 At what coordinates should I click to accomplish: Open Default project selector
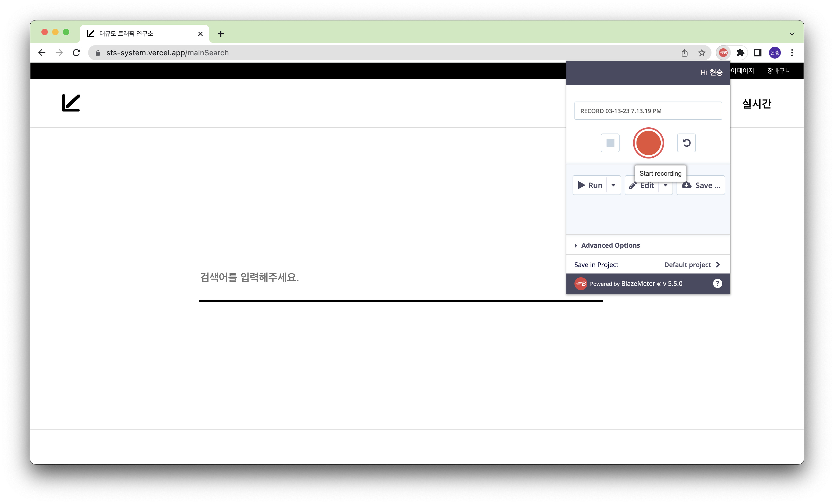point(692,265)
